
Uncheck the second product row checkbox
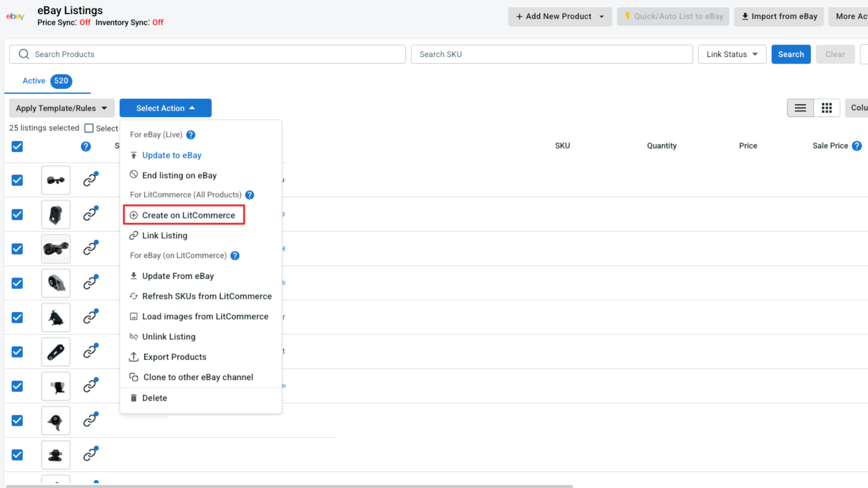tap(17, 215)
